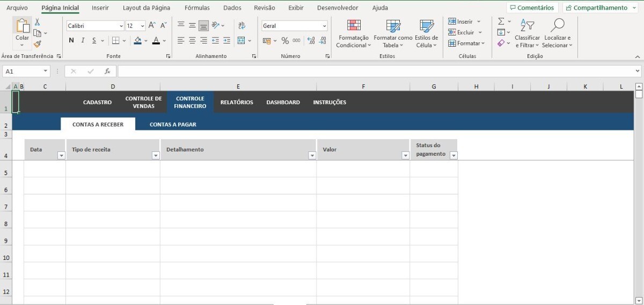Switch to the Fórmulas ribbon tab
Image resolution: width=644 pixels, height=305 pixels.
(197, 8)
